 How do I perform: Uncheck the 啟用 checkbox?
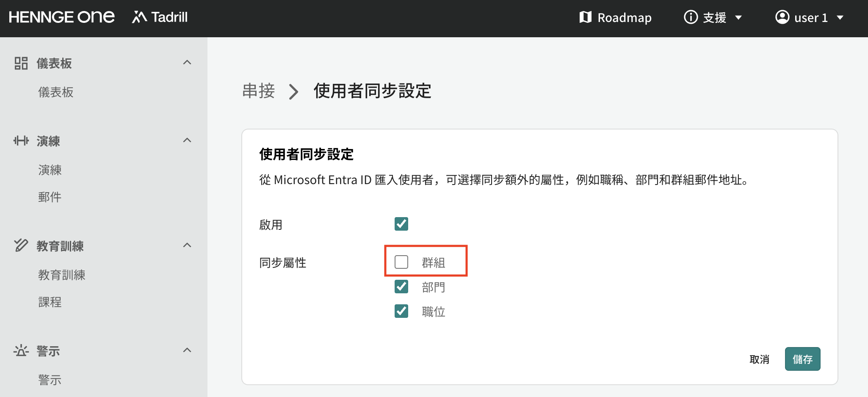point(401,224)
